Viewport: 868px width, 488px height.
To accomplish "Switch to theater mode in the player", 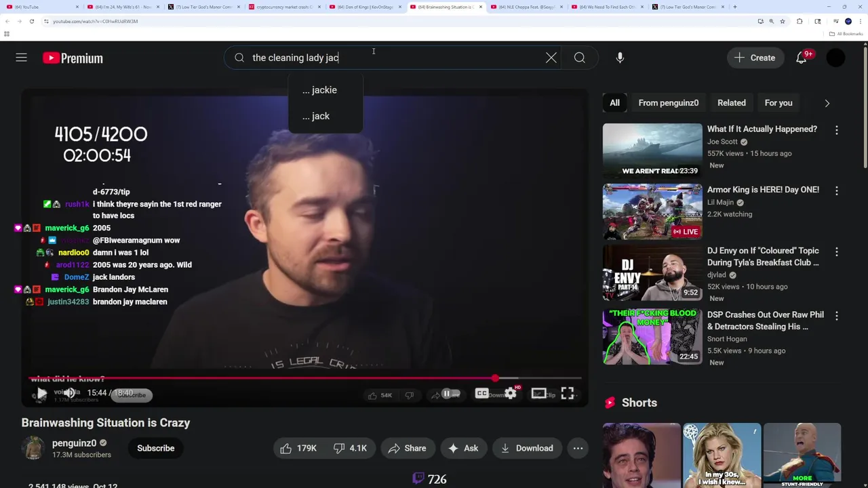I will [539, 394].
